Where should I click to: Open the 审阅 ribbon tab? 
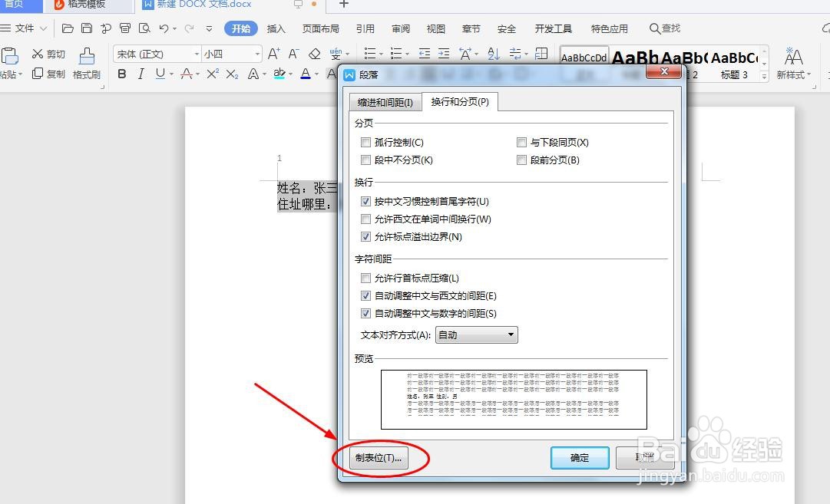click(401, 28)
